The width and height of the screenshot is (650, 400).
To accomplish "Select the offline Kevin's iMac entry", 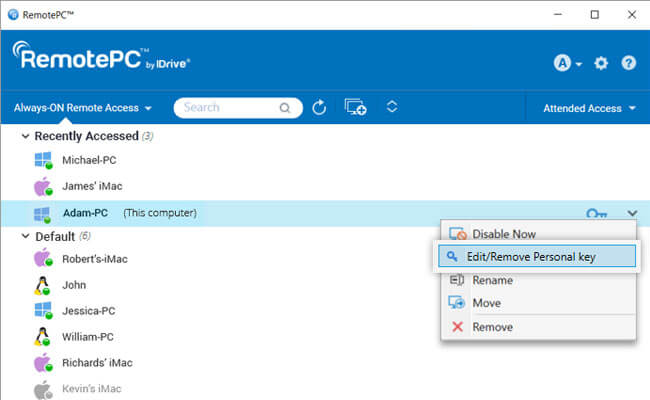I will coord(92,389).
